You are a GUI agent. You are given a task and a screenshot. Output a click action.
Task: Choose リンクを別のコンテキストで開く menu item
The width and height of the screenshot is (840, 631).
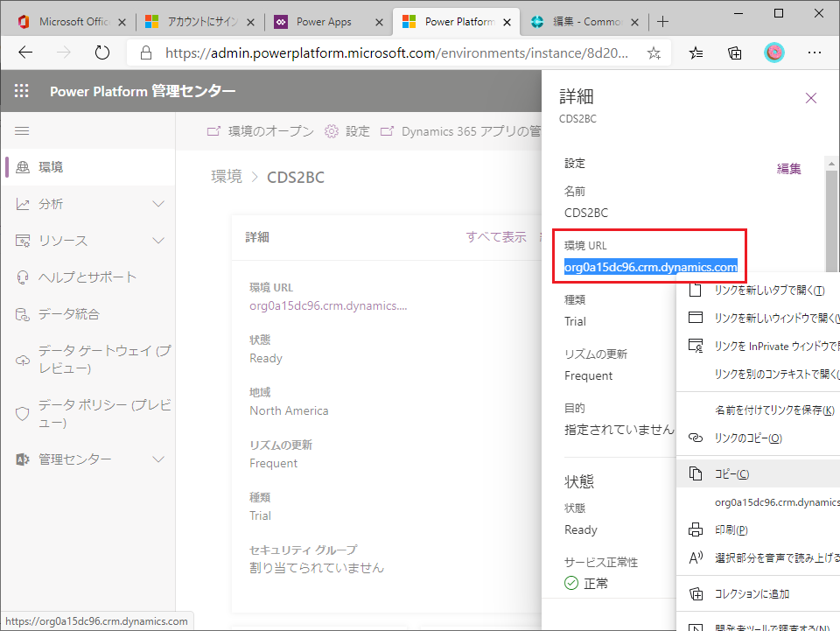[x=759, y=374]
